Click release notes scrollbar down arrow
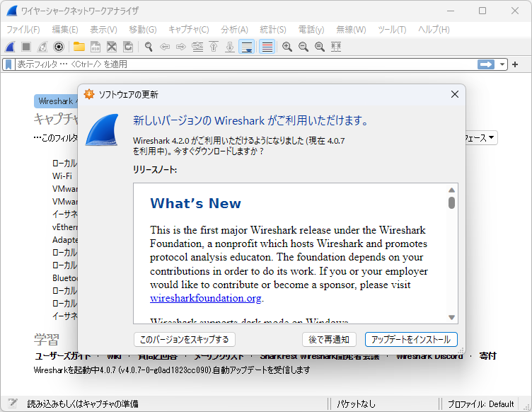This screenshot has height=412, width=532. click(x=451, y=317)
